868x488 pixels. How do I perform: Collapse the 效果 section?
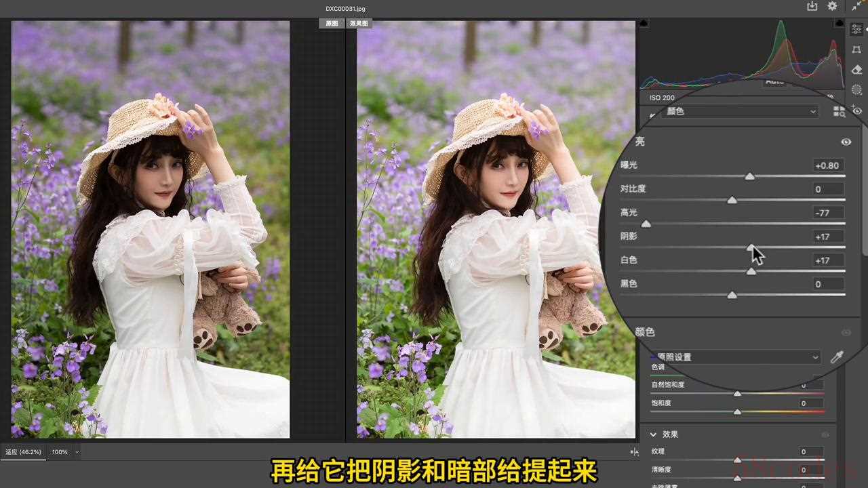tap(654, 434)
